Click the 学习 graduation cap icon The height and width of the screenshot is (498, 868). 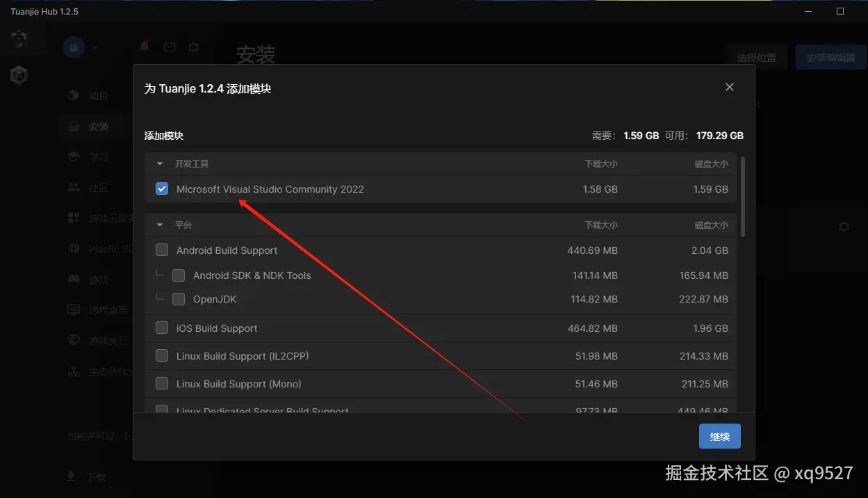pyautogui.click(x=74, y=156)
